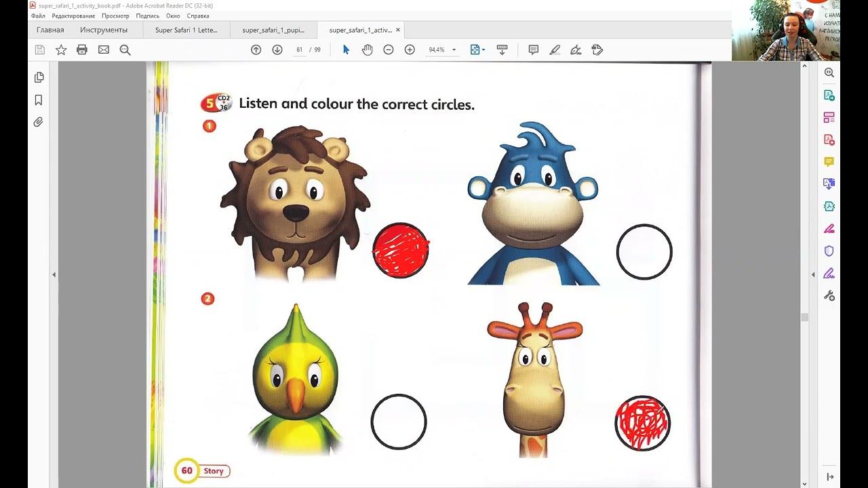Viewport: 868px width, 488px height.
Task: Open more tools wrench icon
Action: (x=829, y=296)
